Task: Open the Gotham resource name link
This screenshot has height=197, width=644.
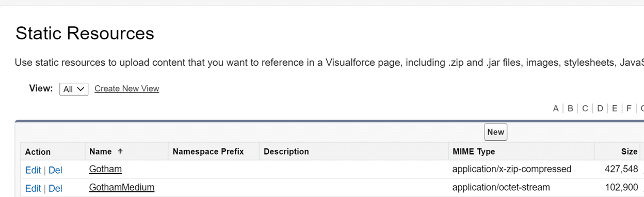Action: click(x=105, y=169)
